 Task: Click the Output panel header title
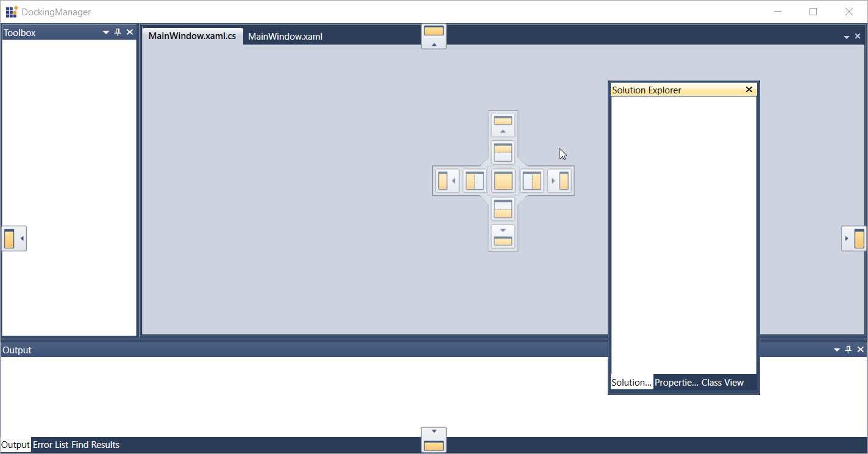tap(17, 350)
